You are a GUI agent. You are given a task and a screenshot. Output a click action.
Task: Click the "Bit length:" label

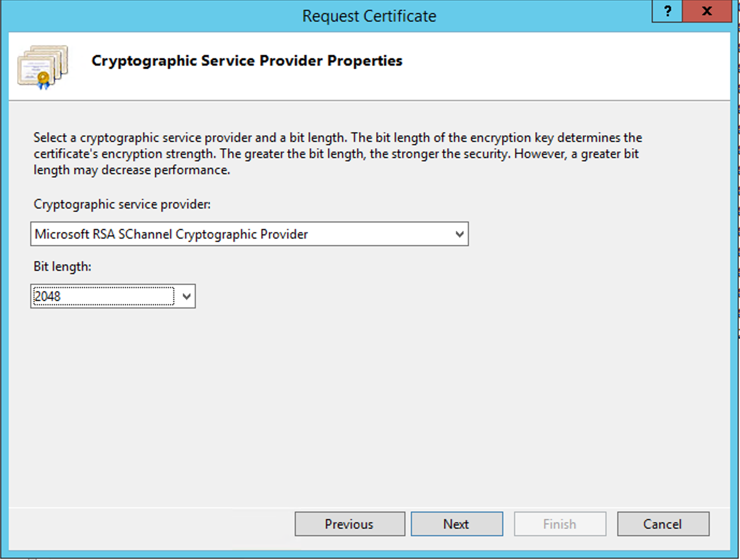pos(62,267)
